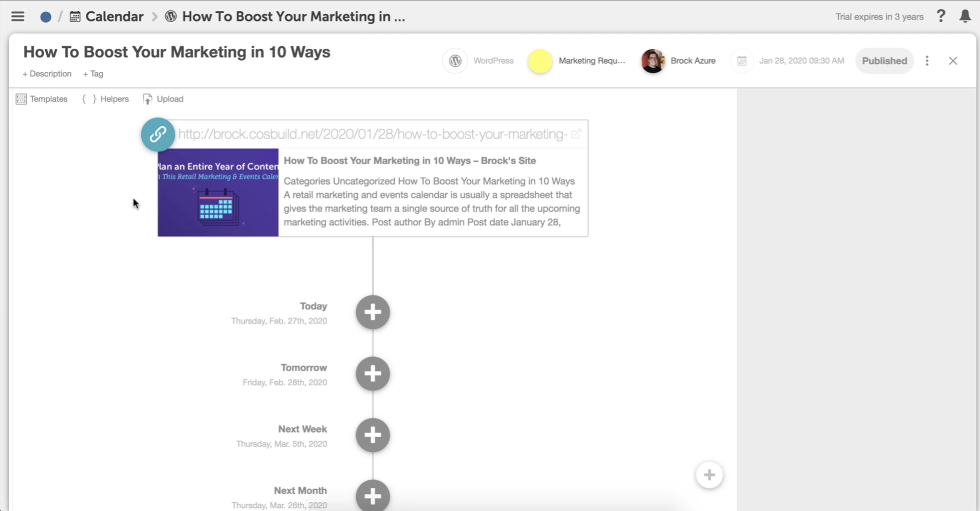Image resolution: width=980 pixels, height=511 pixels.
Task: Open the Brock Azure owner selector
Action: click(678, 61)
